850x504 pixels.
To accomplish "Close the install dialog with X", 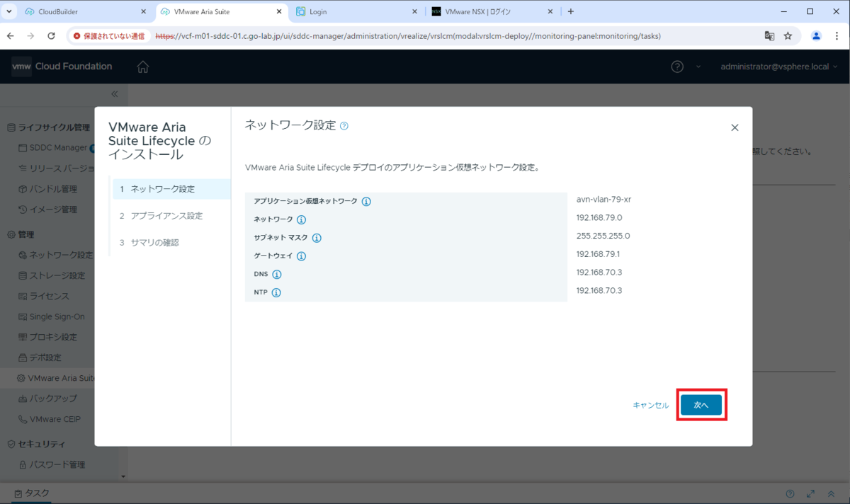I will (x=735, y=127).
